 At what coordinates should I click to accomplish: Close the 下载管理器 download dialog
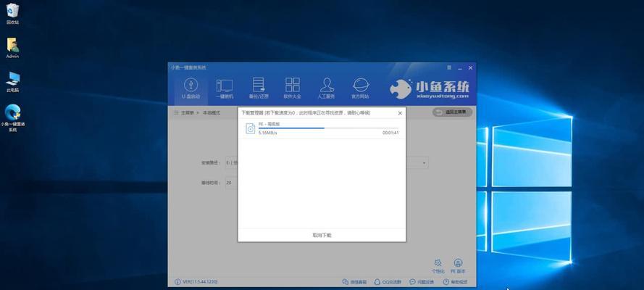pos(400,113)
